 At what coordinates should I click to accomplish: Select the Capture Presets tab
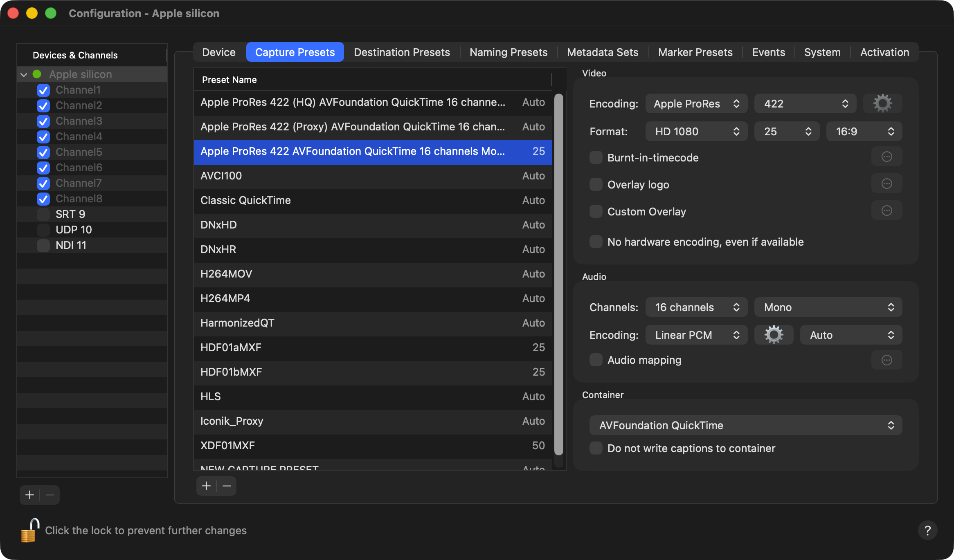(x=295, y=52)
